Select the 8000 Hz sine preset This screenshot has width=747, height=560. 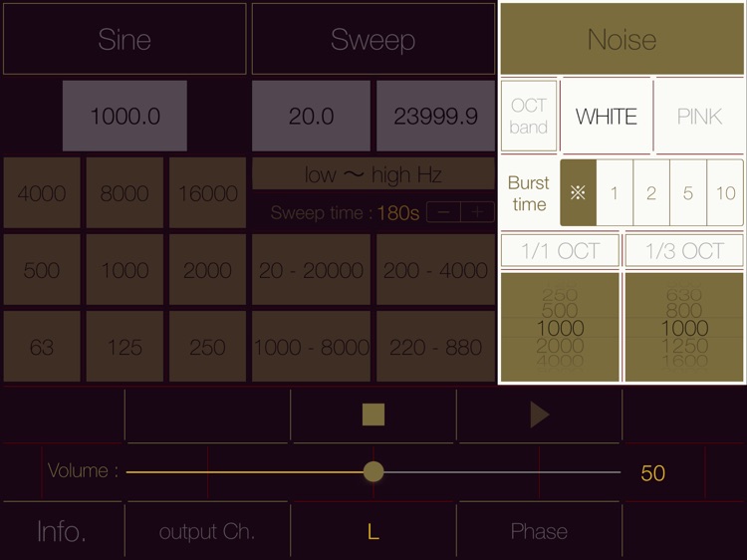coord(124,193)
